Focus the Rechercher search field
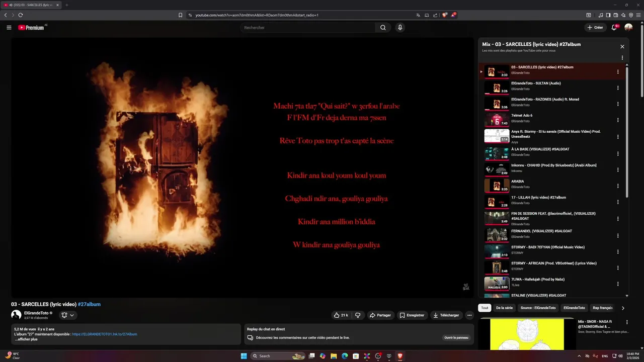 point(308,28)
